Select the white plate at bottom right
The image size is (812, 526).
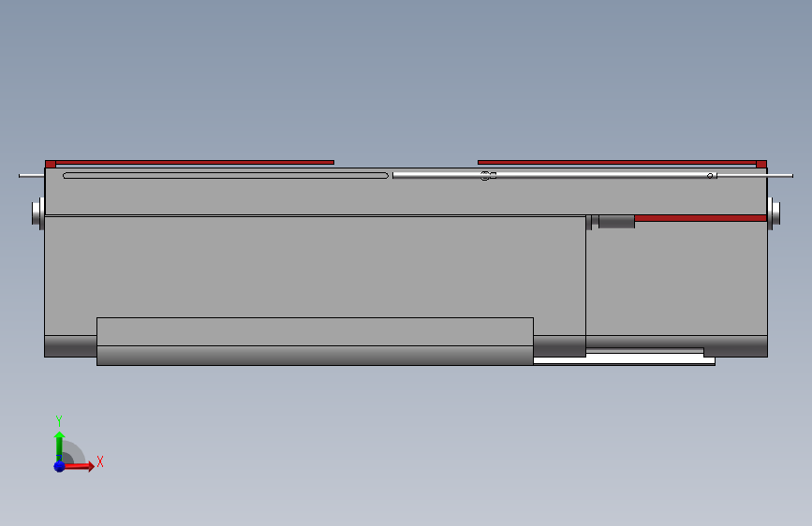pyautogui.click(x=624, y=358)
